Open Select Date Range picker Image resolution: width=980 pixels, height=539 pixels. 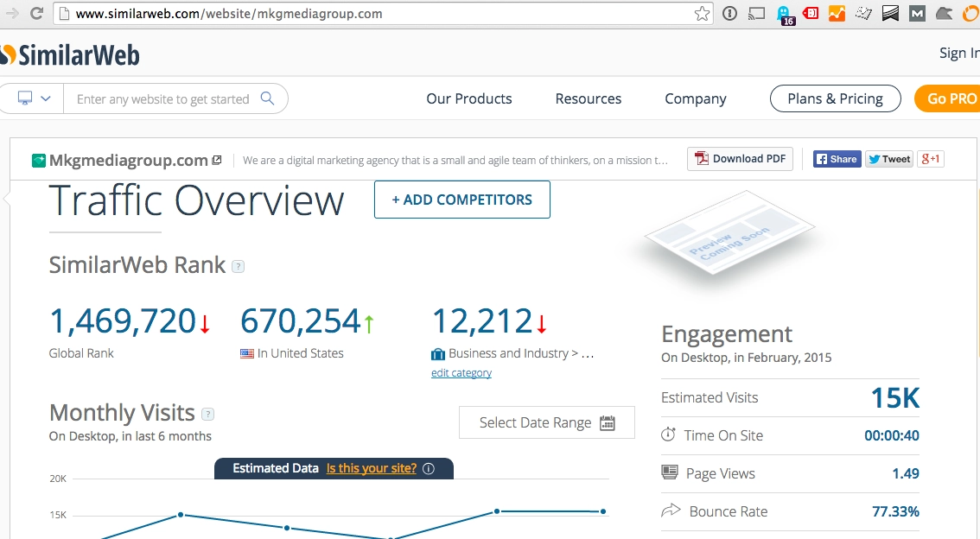(x=546, y=422)
